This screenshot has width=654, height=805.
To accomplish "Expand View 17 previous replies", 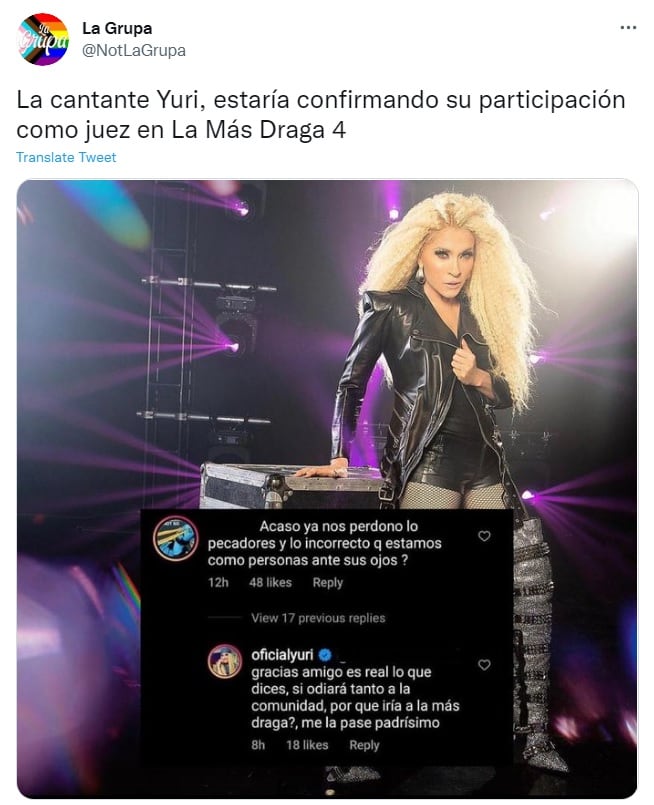I will [318, 618].
